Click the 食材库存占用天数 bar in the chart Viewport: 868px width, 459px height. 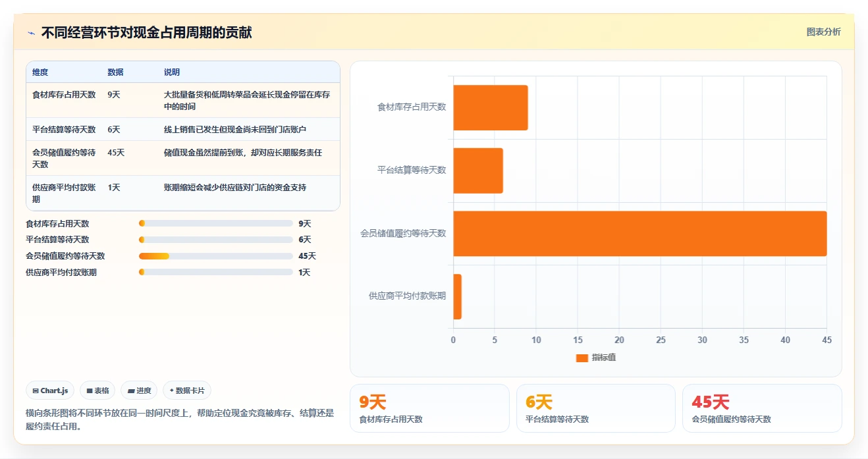click(491, 107)
